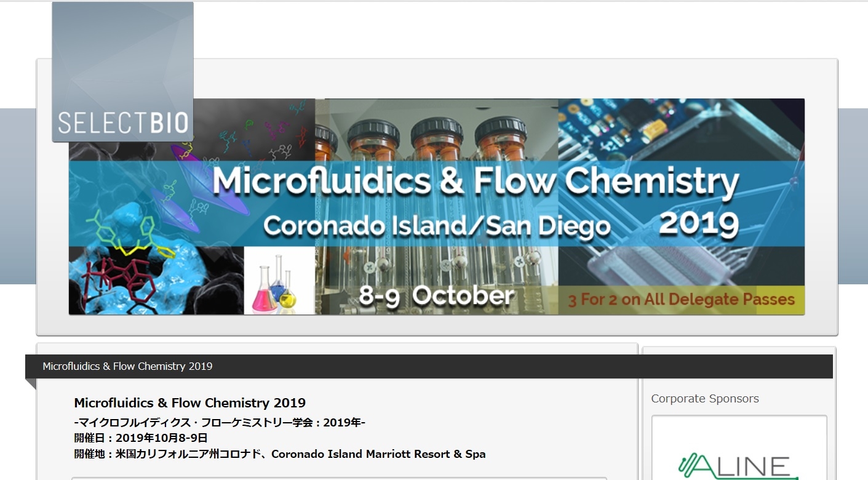Click the dark Microfluidics & Flow Chemistry 2019 title bar
This screenshot has height=480, width=868.
tap(429, 366)
